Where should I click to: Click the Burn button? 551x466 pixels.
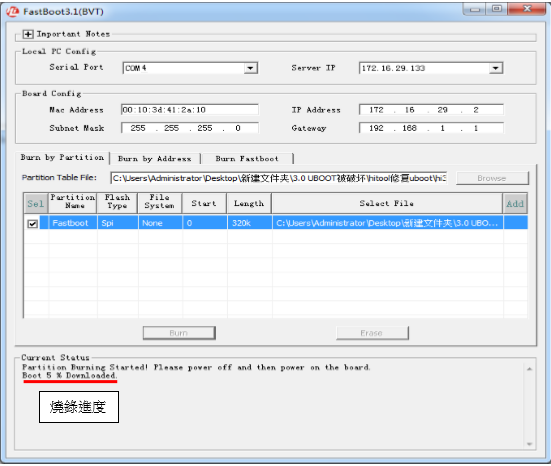point(179,333)
